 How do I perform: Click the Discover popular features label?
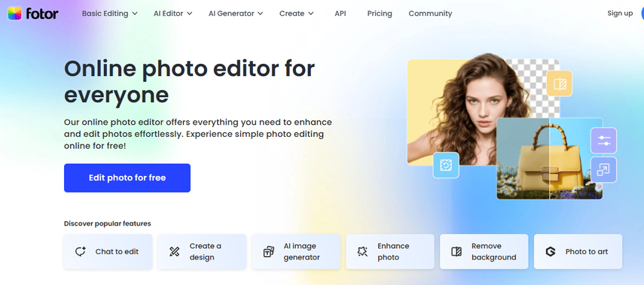tap(108, 223)
